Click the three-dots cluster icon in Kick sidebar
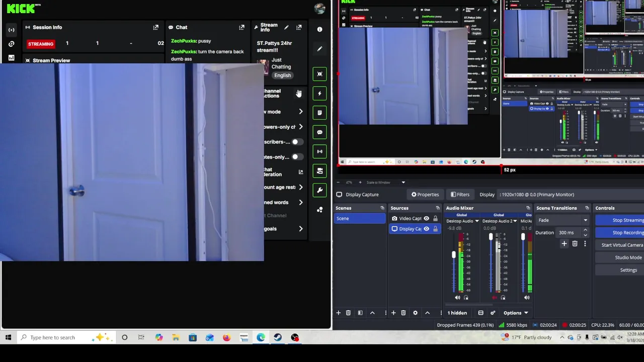Viewport: 644px width, 362px height. pos(319,210)
